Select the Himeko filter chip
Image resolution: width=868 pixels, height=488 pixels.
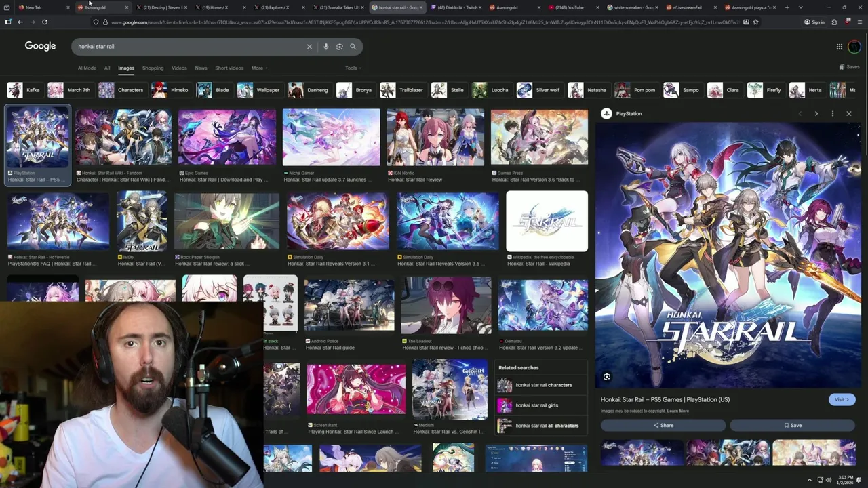click(x=170, y=90)
